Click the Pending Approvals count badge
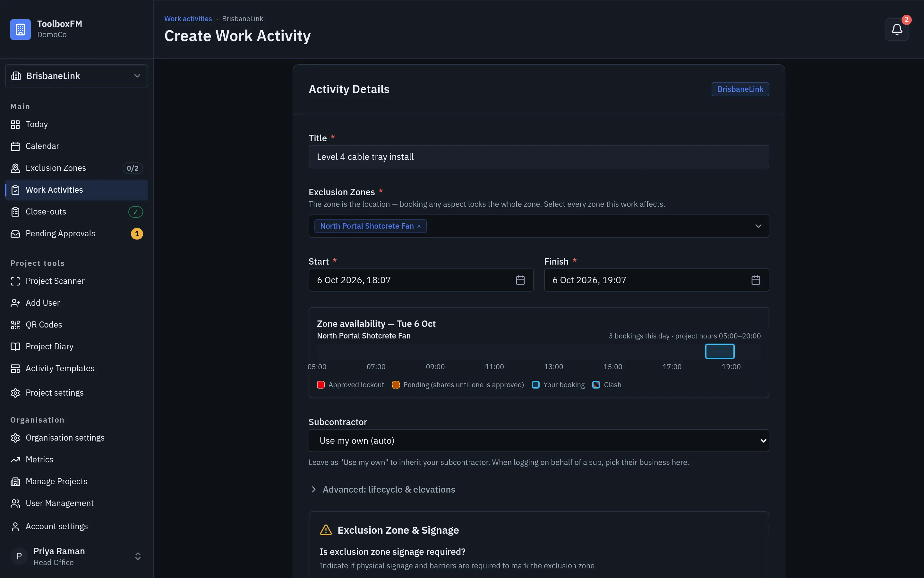 (x=137, y=233)
